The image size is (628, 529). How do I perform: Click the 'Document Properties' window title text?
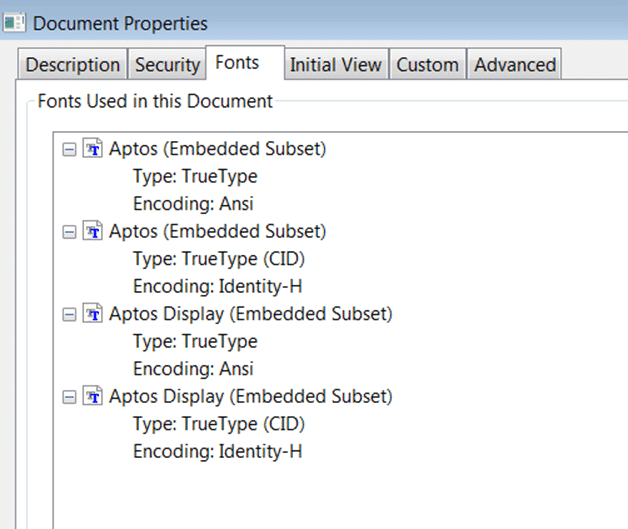pyautogui.click(x=120, y=23)
